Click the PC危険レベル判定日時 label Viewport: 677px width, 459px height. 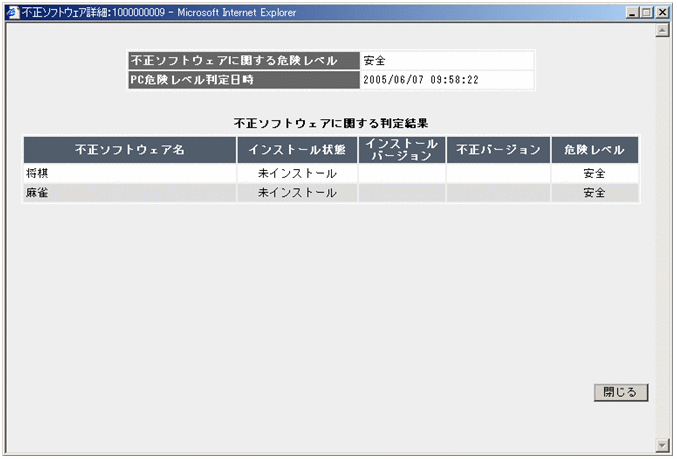[244, 79]
